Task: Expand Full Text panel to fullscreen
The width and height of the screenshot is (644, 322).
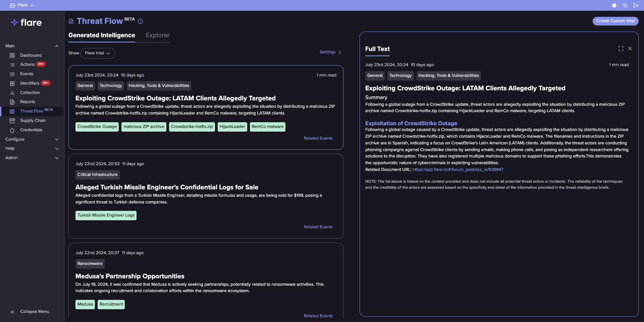Action: 621,49
